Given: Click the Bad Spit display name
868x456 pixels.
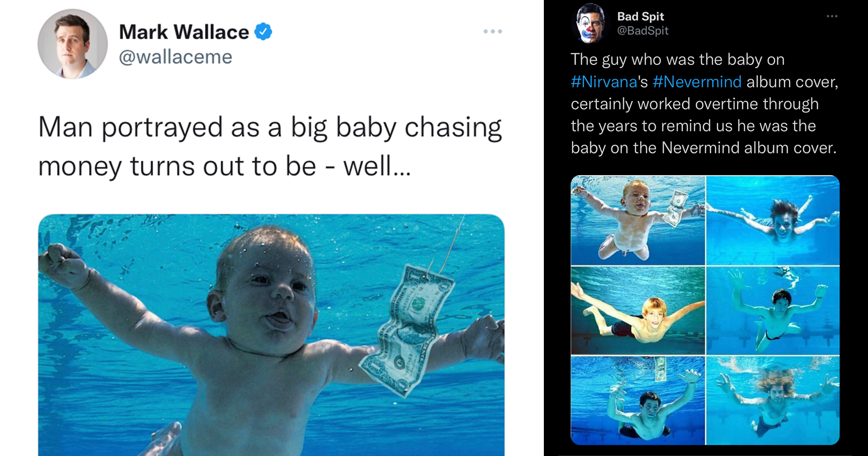Looking at the screenshot, I should pos(641,17).
